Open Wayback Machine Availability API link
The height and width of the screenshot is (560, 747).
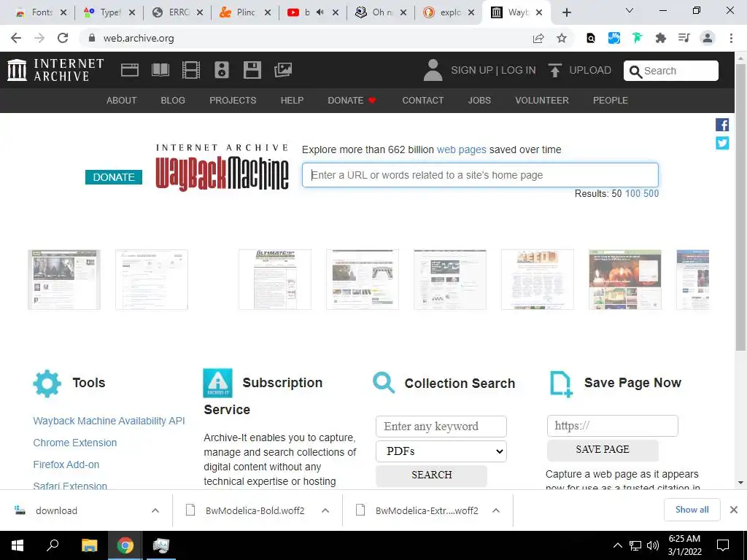(x=109, y=421)
